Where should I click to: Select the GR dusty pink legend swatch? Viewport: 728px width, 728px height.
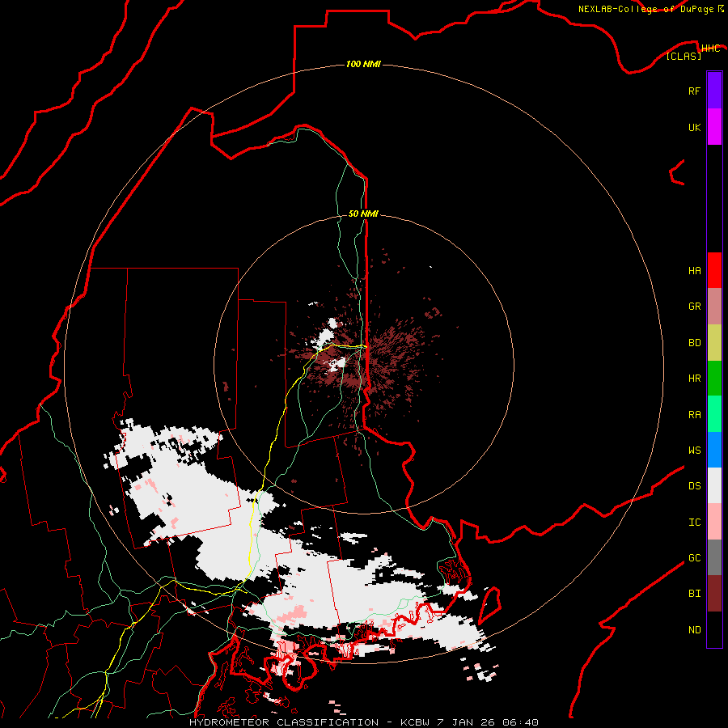click(x=714, y=306)
